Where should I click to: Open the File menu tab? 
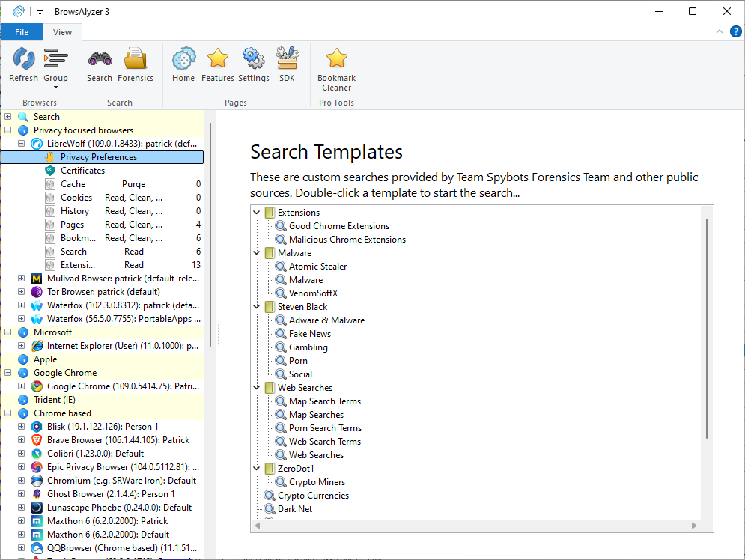pos(22,32)
